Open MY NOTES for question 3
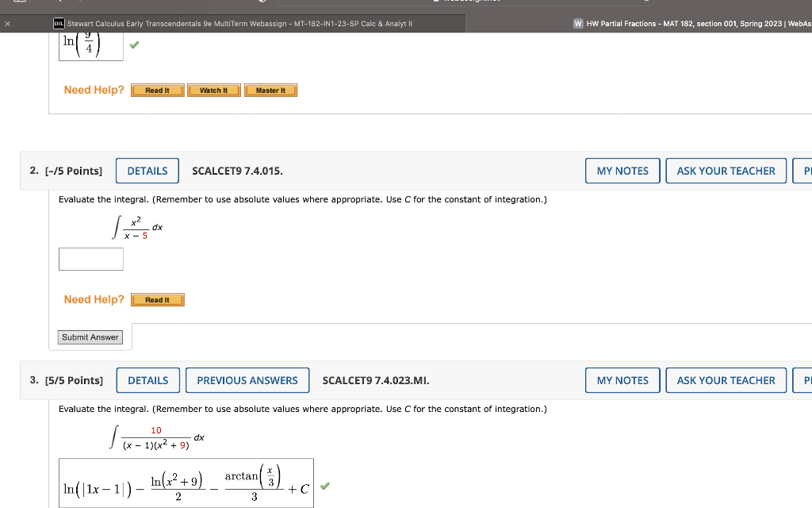812x508 pixels. (x=622, y=379)
